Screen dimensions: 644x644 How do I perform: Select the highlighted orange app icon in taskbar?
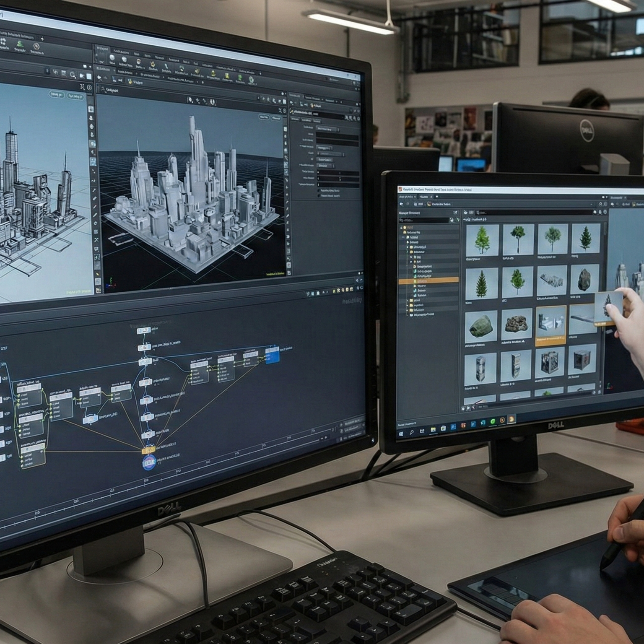coord(512,419)
